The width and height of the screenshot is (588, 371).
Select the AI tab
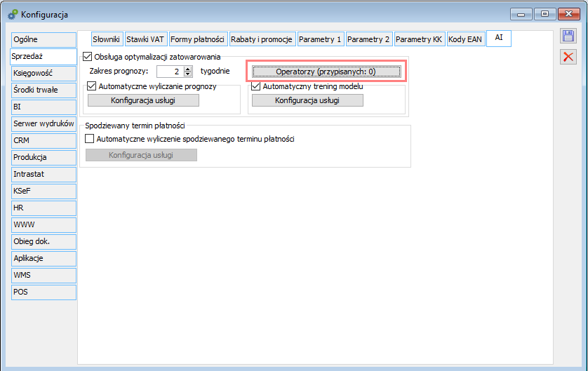point(499,39)
